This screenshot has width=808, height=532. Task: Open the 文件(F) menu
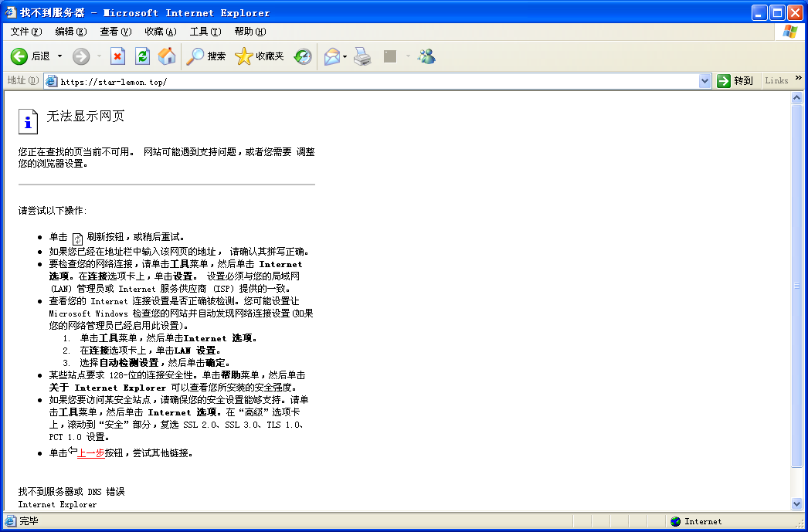coord(25,32)
